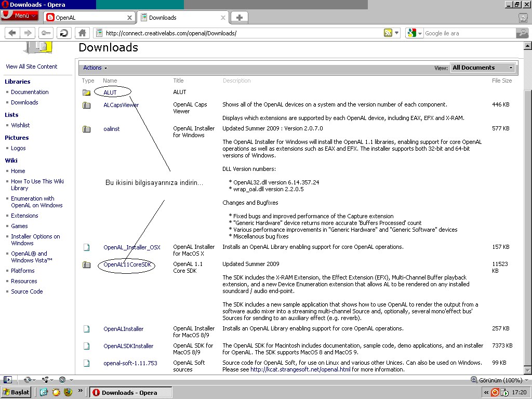
Task: Click the Source Code wiki link
Action: click(x=27, y=291)
